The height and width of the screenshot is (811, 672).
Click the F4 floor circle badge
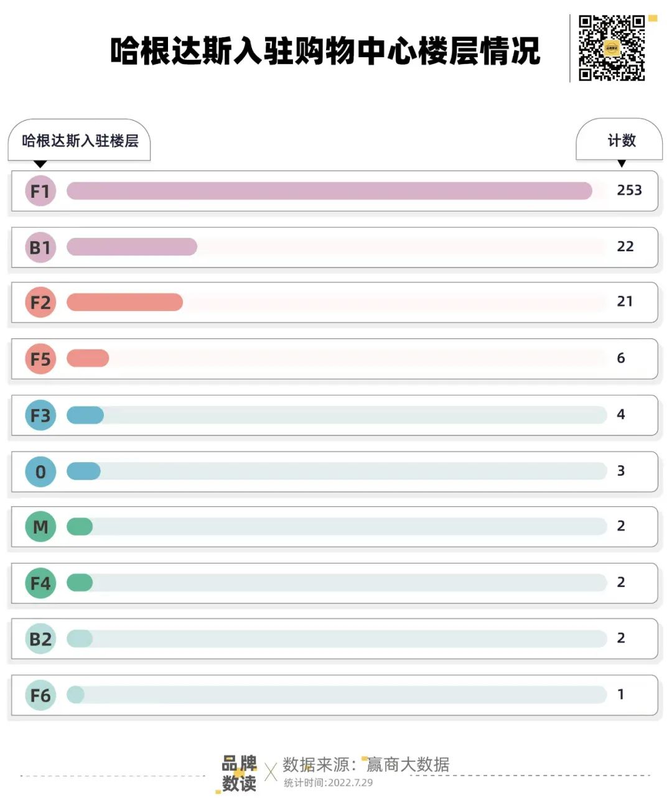40,583
